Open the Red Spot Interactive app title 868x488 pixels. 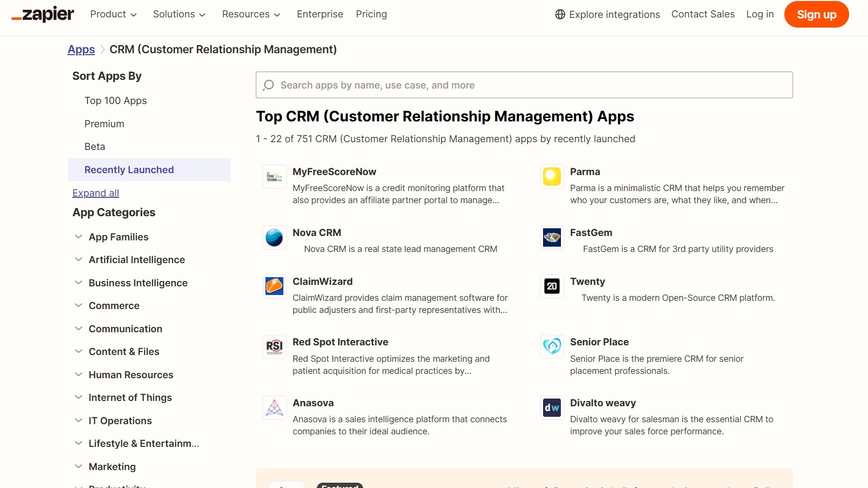click(x=340, y=342)
